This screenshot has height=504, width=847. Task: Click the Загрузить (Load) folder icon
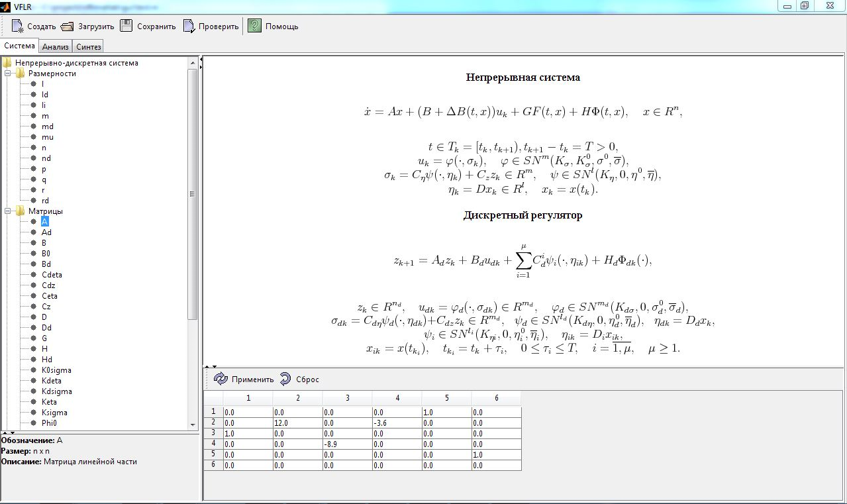point(67,26)
